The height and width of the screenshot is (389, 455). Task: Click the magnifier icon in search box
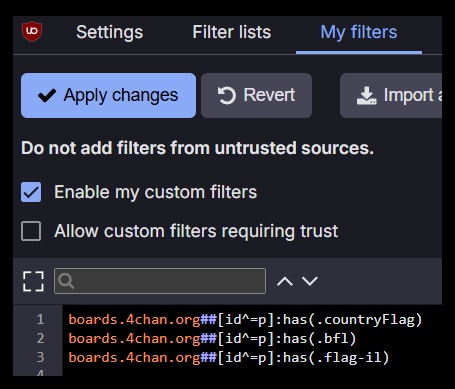point(66,281)
